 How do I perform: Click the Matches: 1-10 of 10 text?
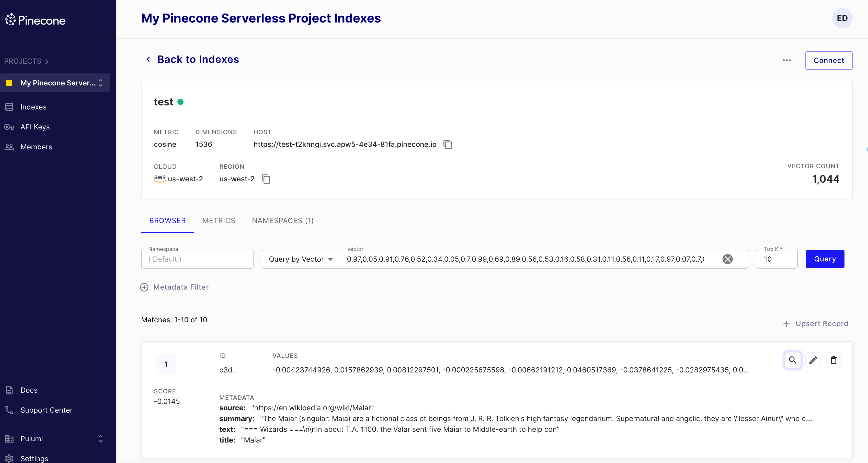coord(174,320)
